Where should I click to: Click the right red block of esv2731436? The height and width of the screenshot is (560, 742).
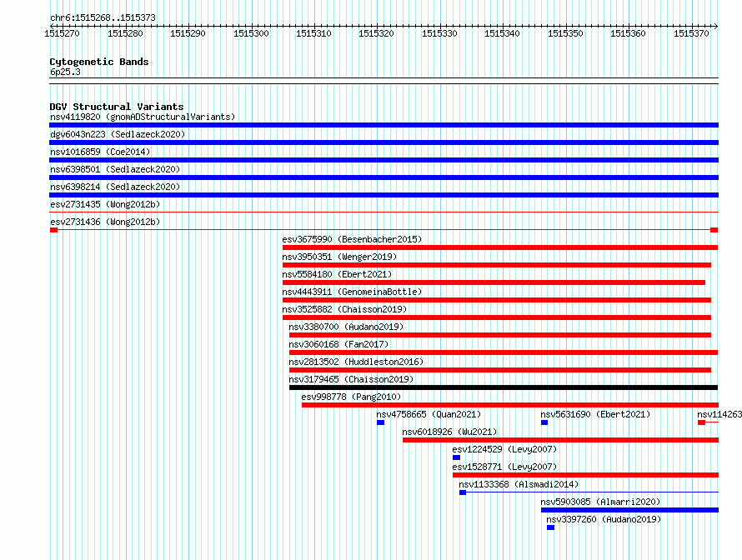coord(714,230)
